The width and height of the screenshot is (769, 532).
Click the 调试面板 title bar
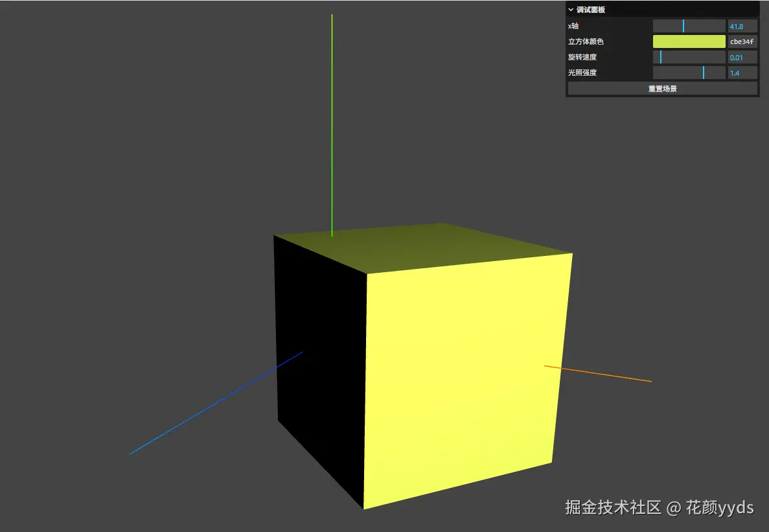pos(663,10)
